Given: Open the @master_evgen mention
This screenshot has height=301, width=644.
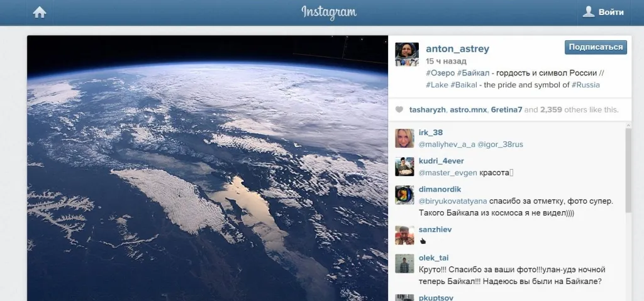Looking at the screenshot, I should pos(447,173).
